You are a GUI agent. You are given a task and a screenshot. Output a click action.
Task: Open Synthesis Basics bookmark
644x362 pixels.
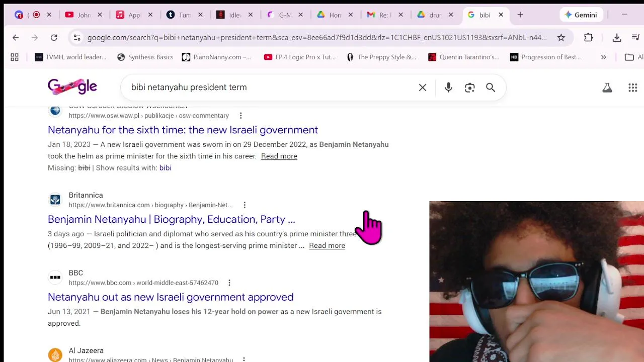pos(145,57)
